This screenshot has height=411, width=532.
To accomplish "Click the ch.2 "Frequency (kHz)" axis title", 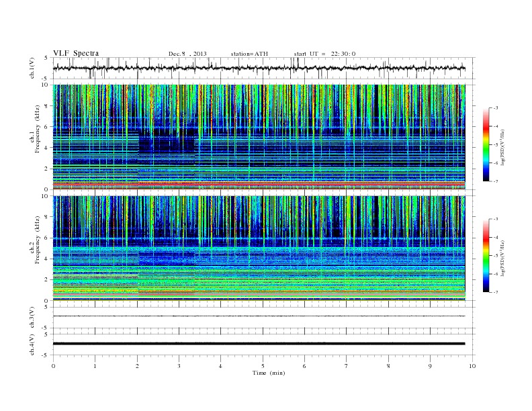I will coord(38,240).
